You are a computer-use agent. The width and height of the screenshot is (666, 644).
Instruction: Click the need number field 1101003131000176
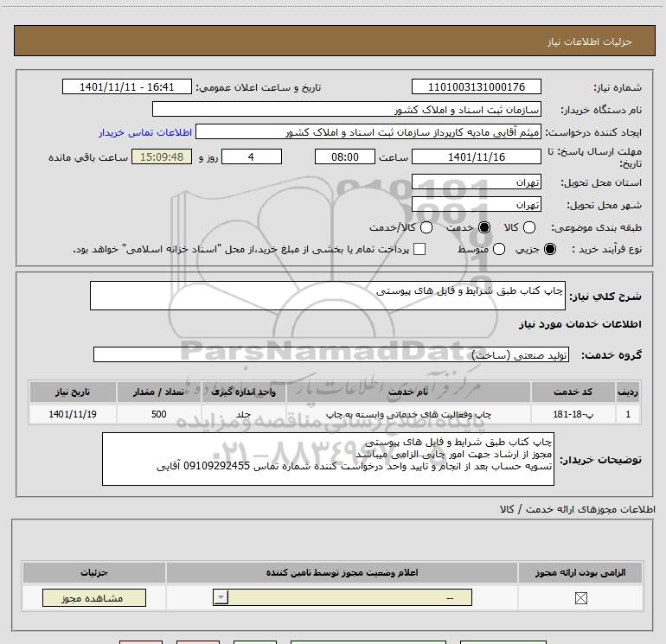[x=476, y=87]
